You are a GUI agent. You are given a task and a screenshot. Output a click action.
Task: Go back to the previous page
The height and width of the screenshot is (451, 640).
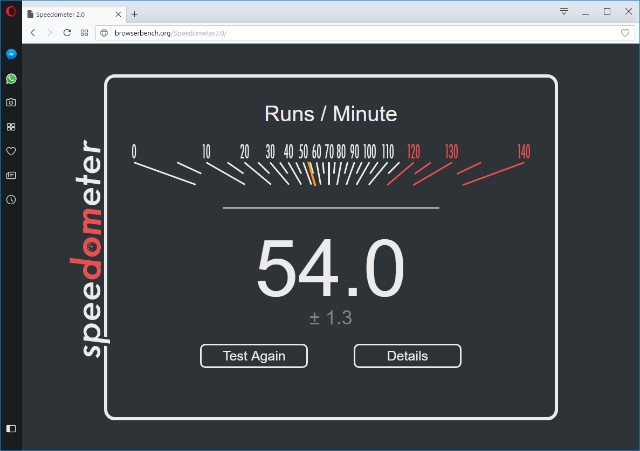pos(33,33)
